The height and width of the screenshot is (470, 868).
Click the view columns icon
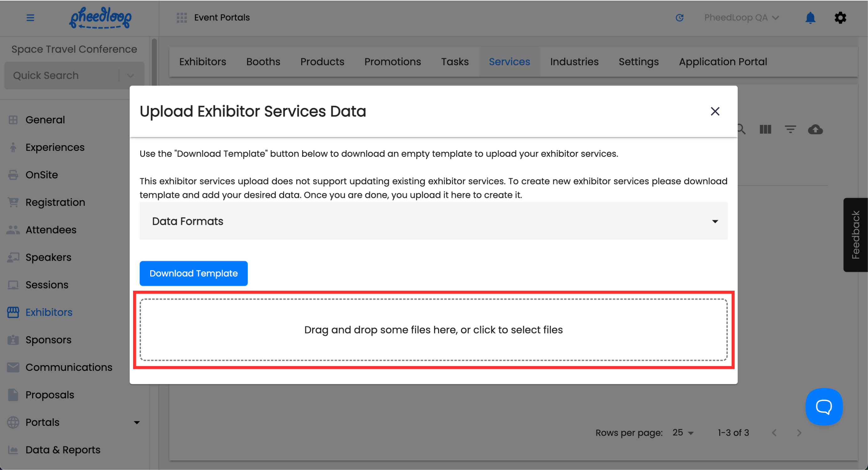[x=765, y=129]
